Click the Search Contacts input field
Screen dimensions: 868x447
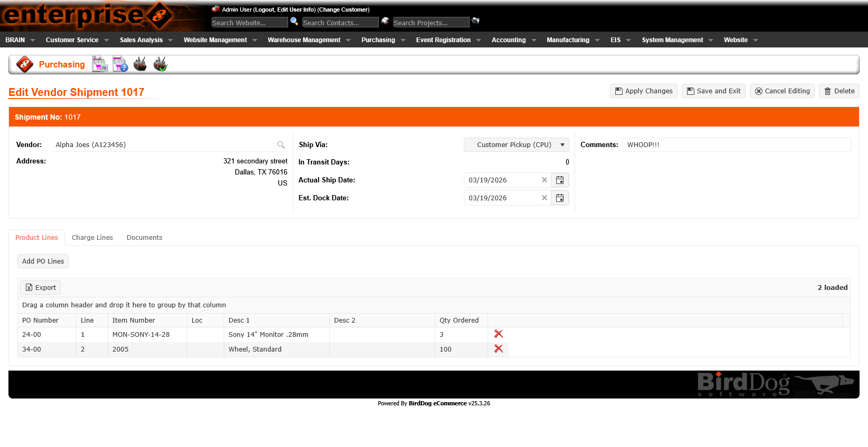(340, 22)
